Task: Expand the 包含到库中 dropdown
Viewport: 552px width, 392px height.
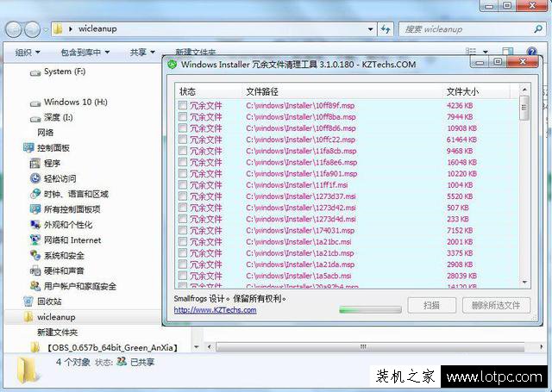Action: [85, 53]
